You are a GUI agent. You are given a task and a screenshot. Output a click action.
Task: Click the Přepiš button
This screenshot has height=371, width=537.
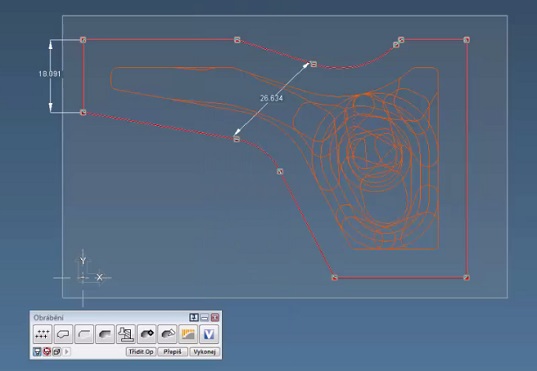point(173,352)
